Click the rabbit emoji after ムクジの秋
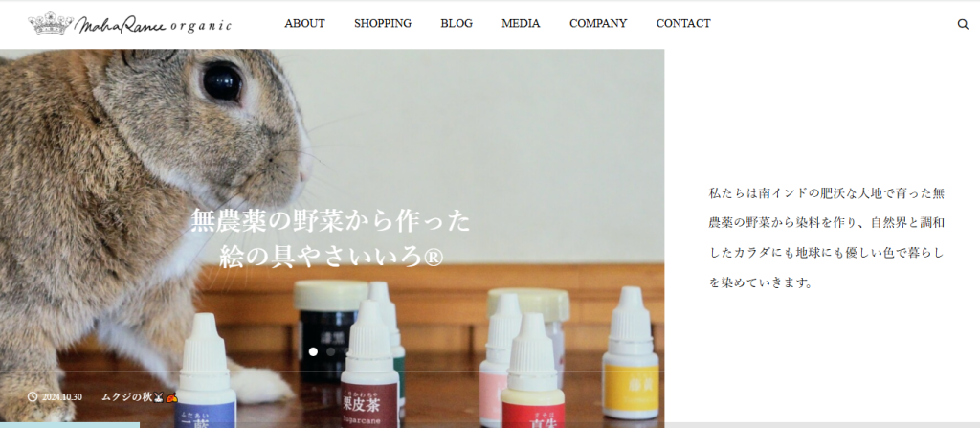 (159, 396)
